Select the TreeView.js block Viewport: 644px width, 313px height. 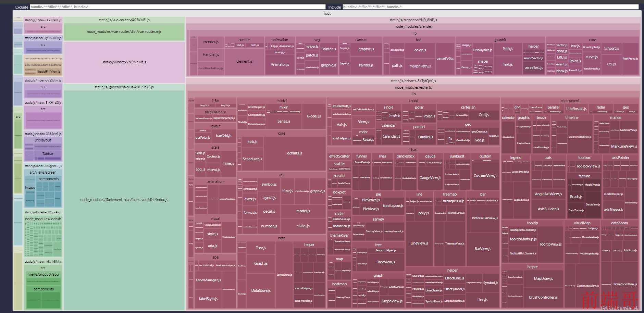pyautogui.click(x=386, y=262)
